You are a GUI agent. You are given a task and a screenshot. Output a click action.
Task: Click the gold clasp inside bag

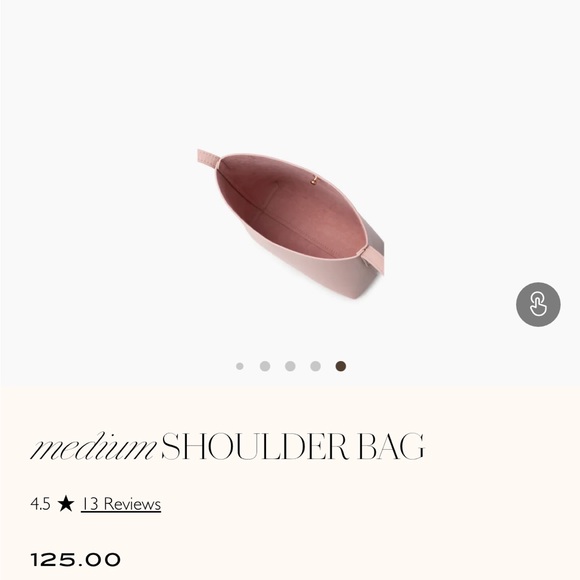point(314,180)
